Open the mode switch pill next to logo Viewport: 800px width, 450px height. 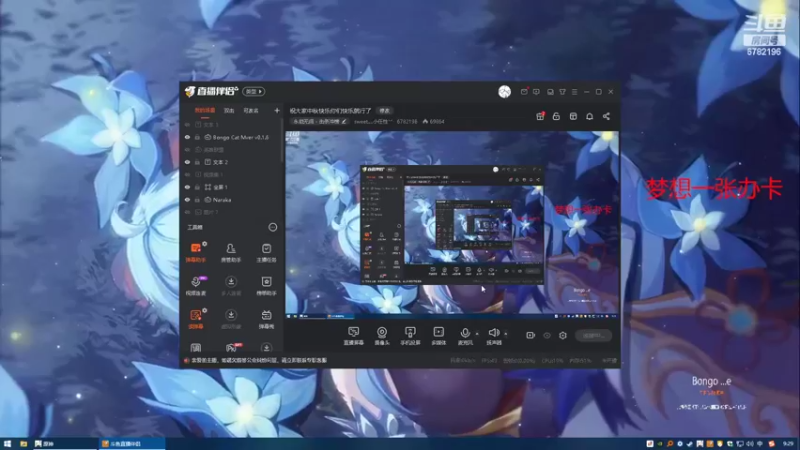[x=254, y=91]
